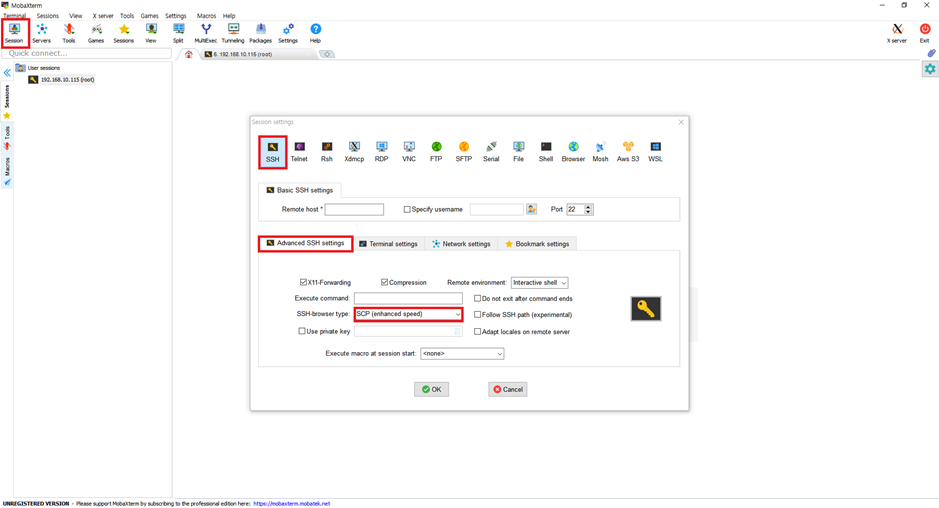Cancel the session settings dialog
Viewport: 939px width, 508px height.
[x=508, y=389]
